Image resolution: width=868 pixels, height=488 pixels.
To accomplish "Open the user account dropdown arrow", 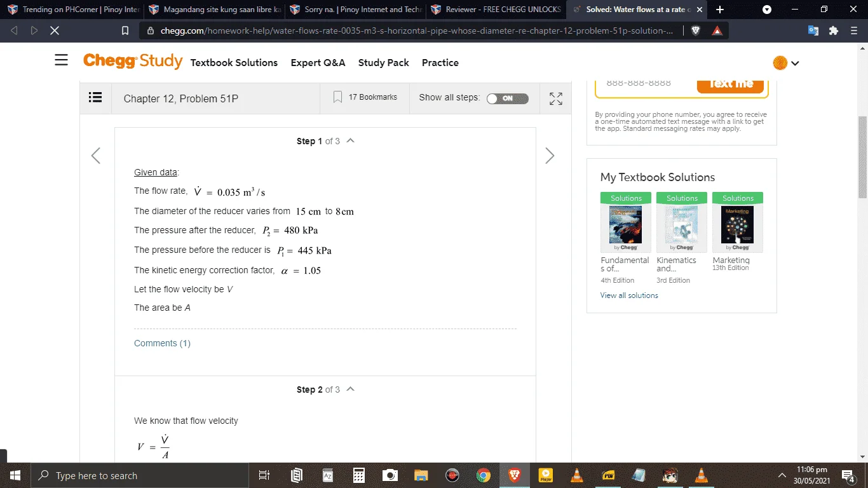I will tap(795, 63).
